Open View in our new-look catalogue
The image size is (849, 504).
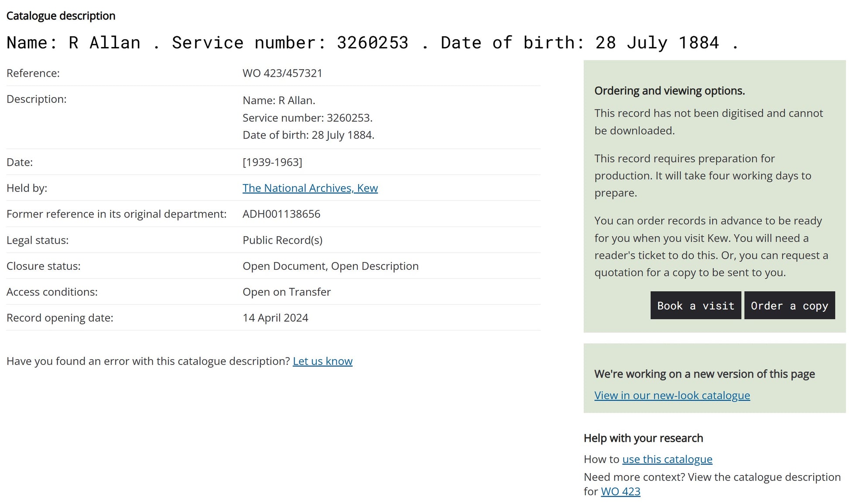672,395
